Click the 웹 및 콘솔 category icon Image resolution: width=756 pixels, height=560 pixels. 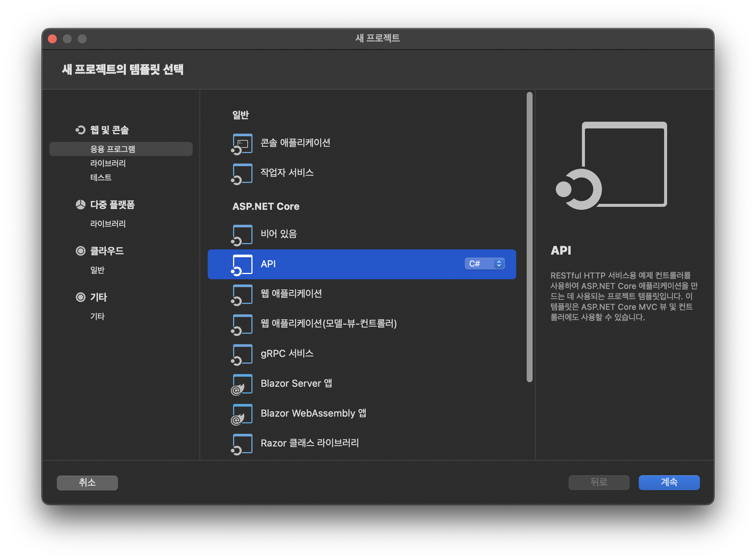click(x=80, y=130)
